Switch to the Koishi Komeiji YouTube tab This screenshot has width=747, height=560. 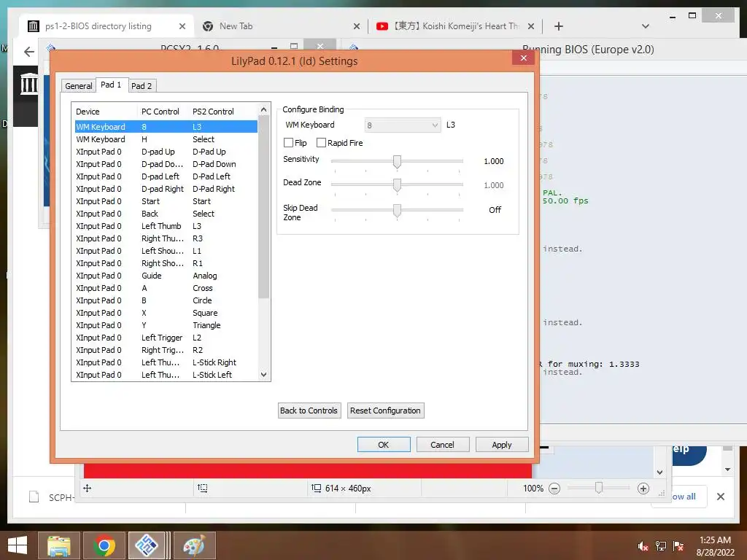point(456,26)
